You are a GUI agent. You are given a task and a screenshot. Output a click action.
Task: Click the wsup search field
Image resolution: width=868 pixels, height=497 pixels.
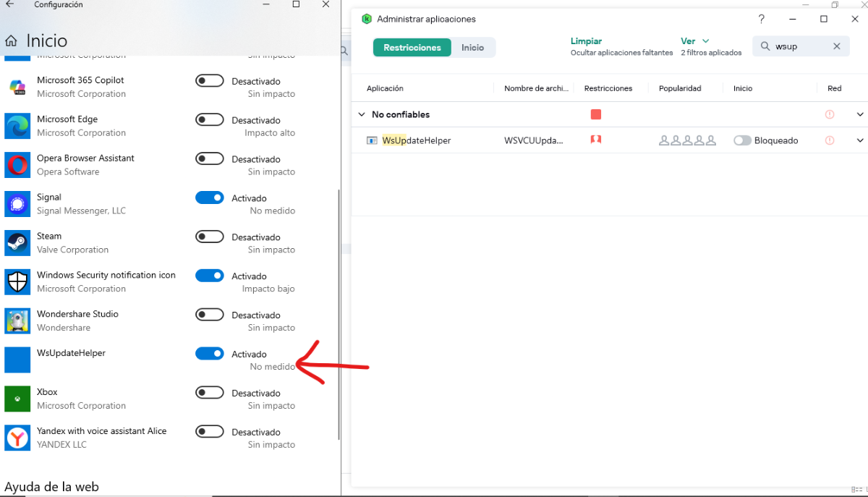[799, 46]
